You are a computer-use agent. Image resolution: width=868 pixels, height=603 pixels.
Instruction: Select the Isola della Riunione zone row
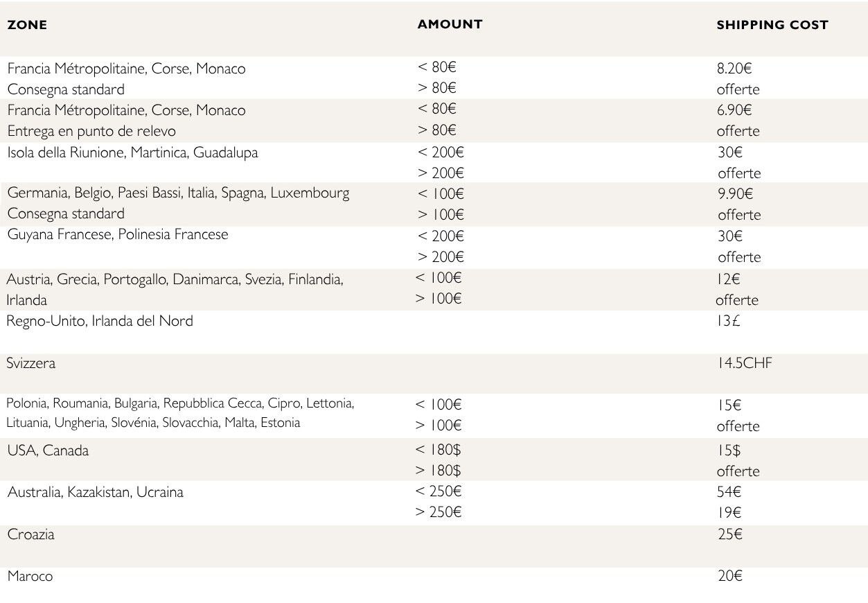(x=132, y=152)
